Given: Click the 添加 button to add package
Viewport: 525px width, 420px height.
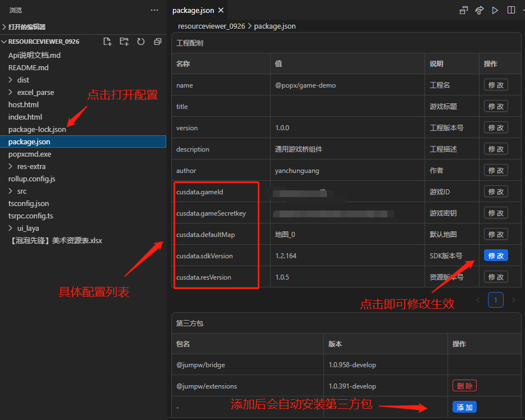Looking at the screenshot, I should [464, 407].
